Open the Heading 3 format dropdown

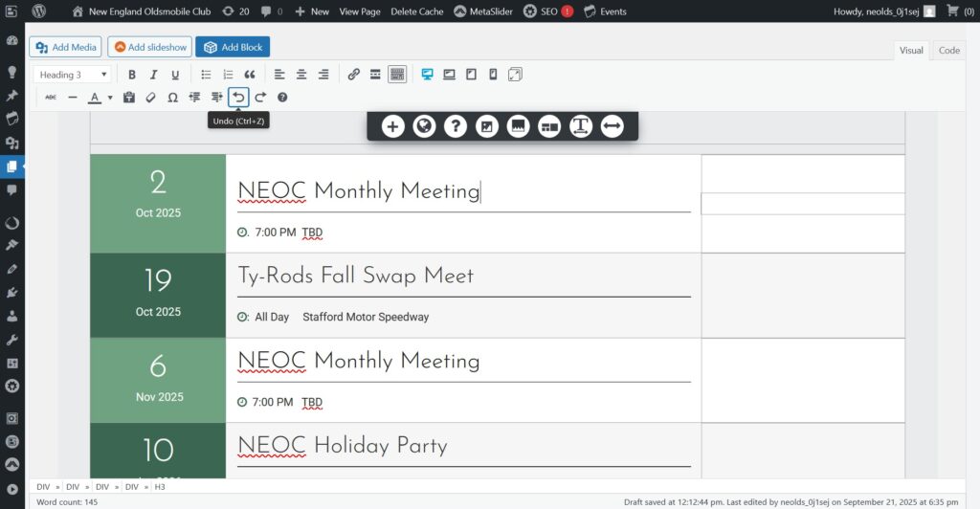pos(73,75)
